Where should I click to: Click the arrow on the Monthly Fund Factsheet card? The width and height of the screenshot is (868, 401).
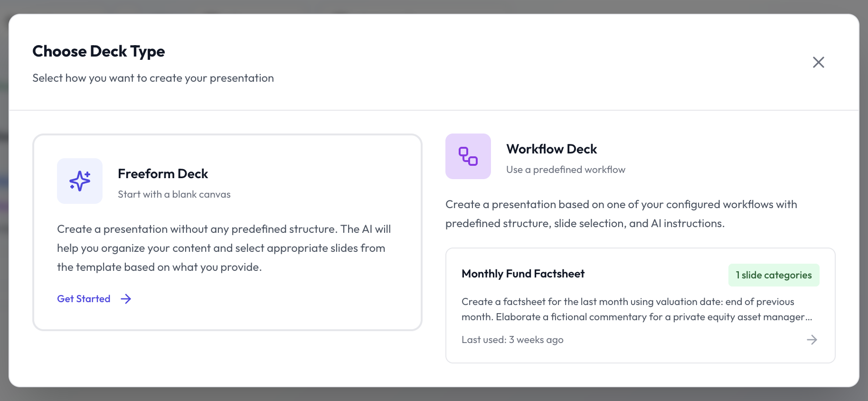tap(812, 340)
